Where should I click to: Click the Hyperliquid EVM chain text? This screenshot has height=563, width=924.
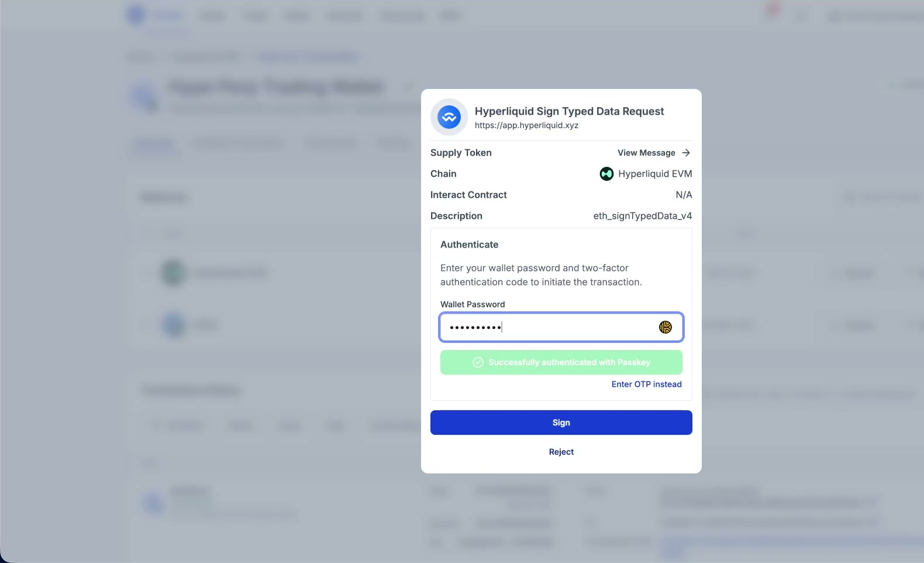(655, 174)
